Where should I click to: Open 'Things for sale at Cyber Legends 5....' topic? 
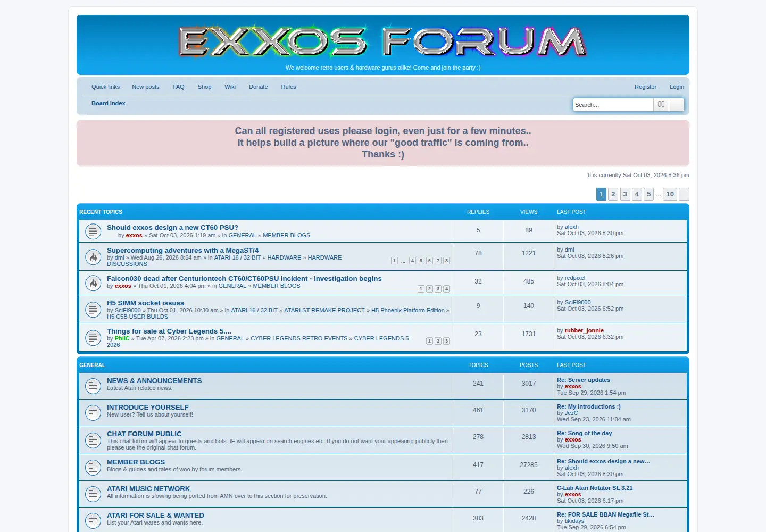pos(169,331)
